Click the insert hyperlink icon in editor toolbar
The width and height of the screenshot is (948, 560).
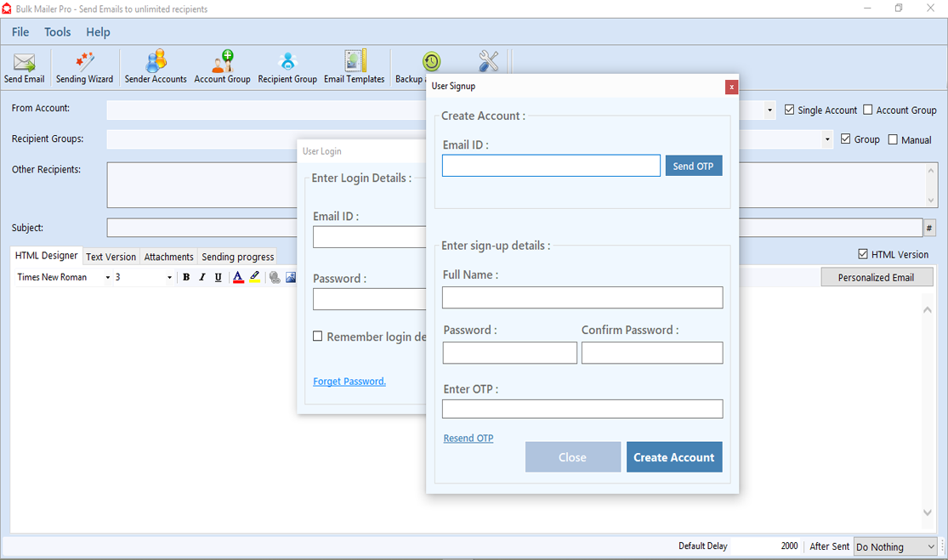(x=275, y=277)
